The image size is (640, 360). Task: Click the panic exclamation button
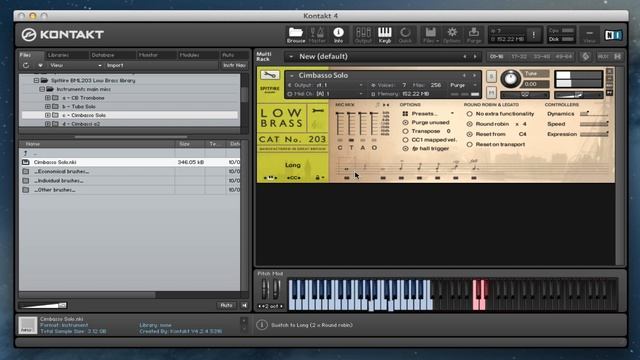(533, 35)
